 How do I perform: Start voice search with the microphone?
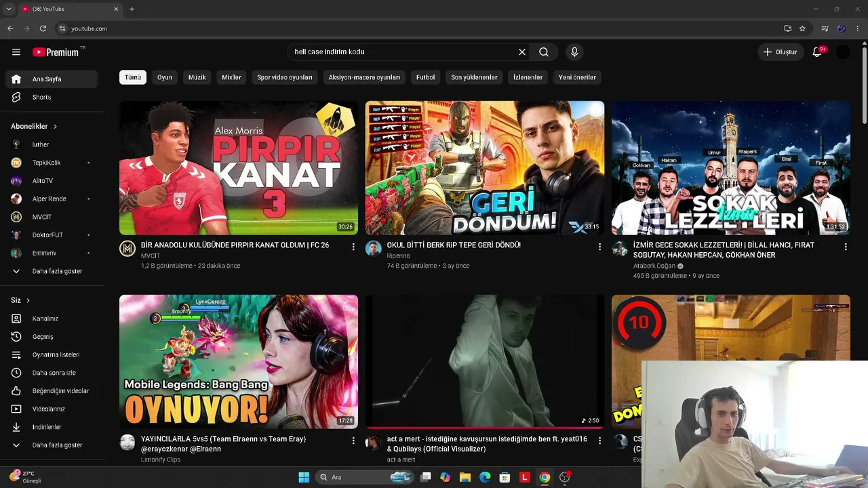coord(574,52)
